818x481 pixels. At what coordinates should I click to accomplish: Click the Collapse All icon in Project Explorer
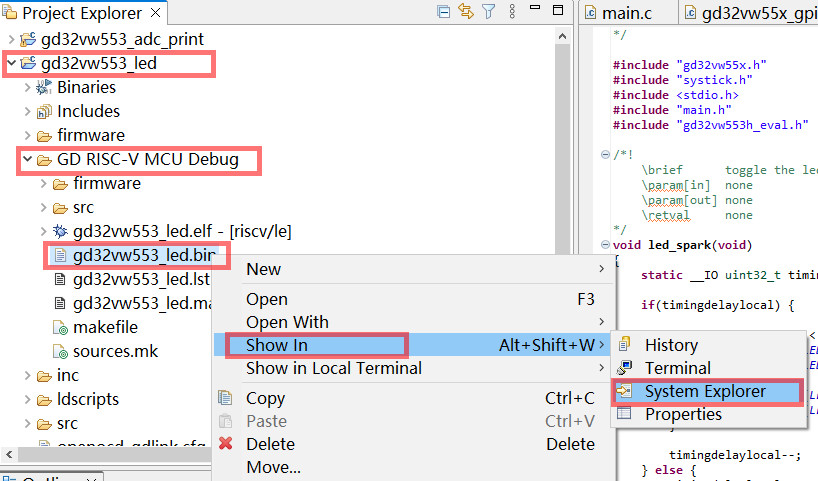point(443,12)
